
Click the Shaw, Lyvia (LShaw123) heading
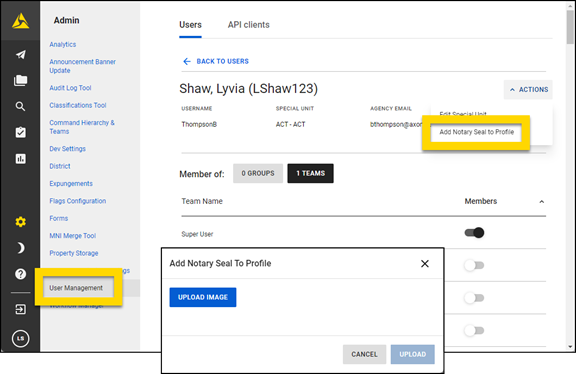click(x=248, y=89)
